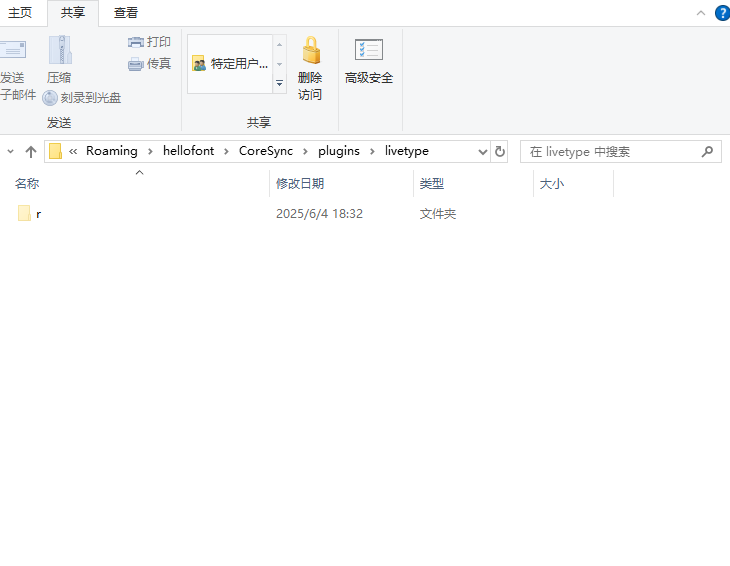Expand the CoreSync breadcrumb chevron

[x=305, y=151]
